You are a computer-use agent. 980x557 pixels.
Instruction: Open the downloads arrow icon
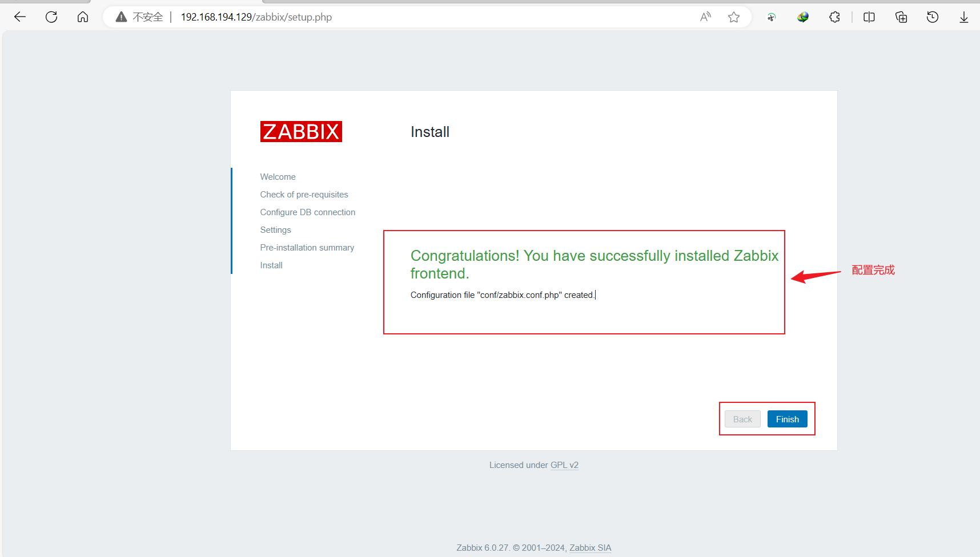pyautogui.click(x=964, y=17)
